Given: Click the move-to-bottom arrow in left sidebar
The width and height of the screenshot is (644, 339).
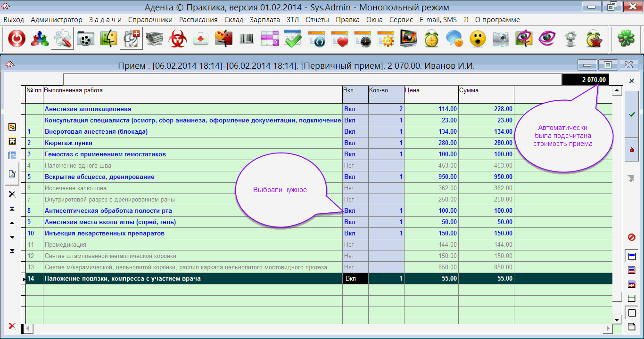Looking at the screenshot, I should tap(12, 251).
